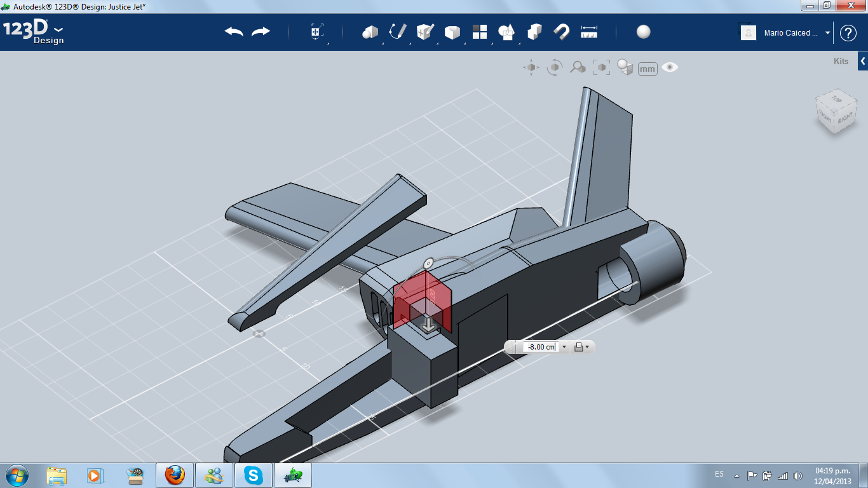Open the Primitives shapes tool
Viewport: 868px width, 488px height.
pos(370,32)
